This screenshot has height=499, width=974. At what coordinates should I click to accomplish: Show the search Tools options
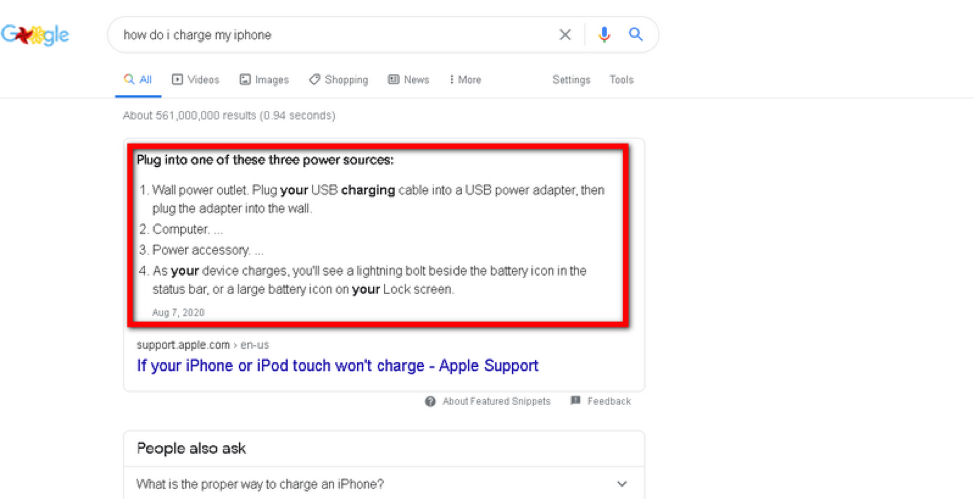click(621, 80)
